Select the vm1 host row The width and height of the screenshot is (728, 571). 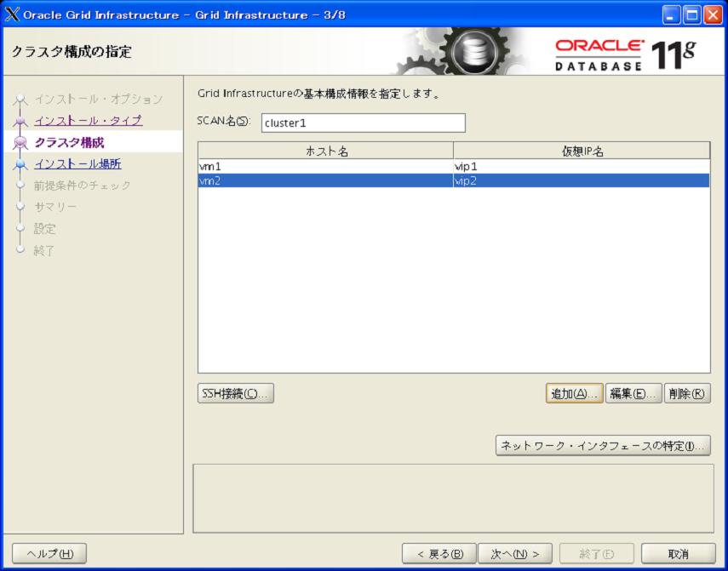coord(454,167)
